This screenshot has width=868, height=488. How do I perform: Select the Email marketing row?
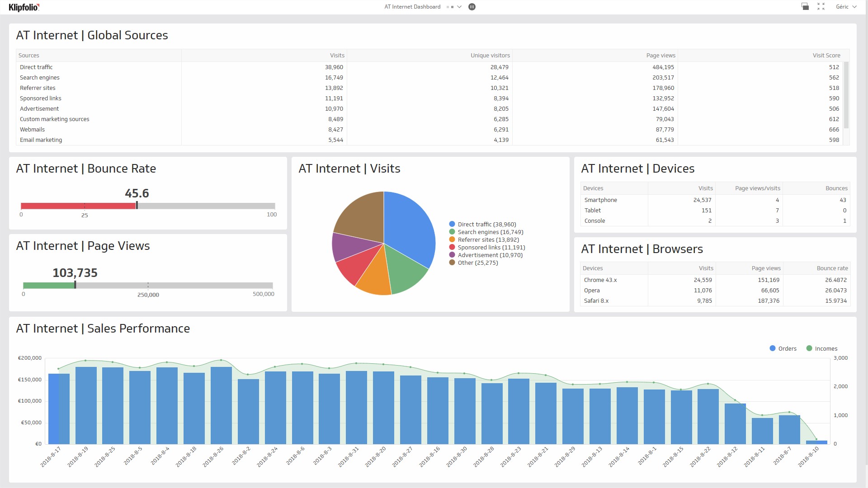pos(429,140)
